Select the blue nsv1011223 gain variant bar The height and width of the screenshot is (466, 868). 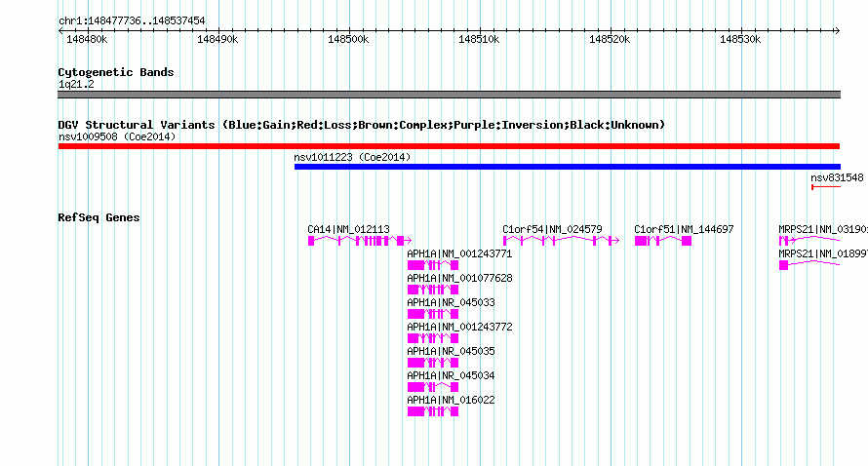click(568, 167)
